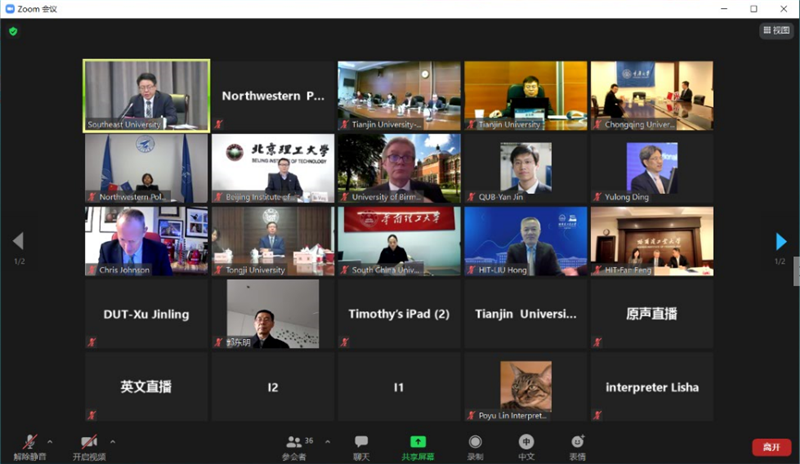Expand audio options caret beside 解除静音
This screenshot has width=800, height=464.
click(49, 442)
